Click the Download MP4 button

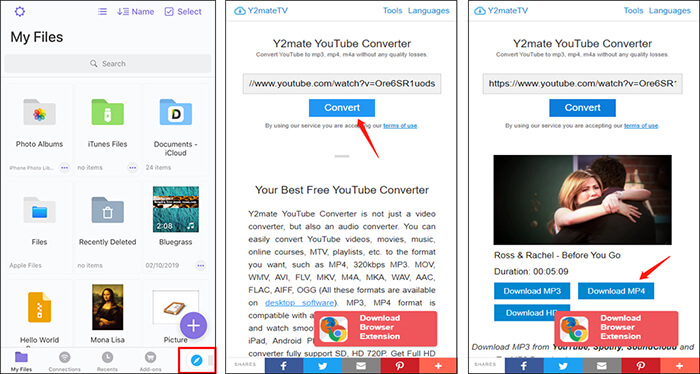[616, 291]
